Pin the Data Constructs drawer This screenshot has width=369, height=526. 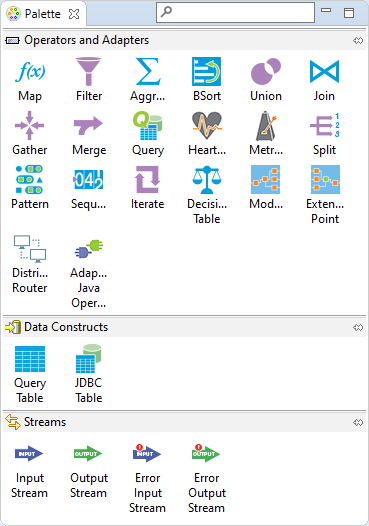click(x=358, y=327)
